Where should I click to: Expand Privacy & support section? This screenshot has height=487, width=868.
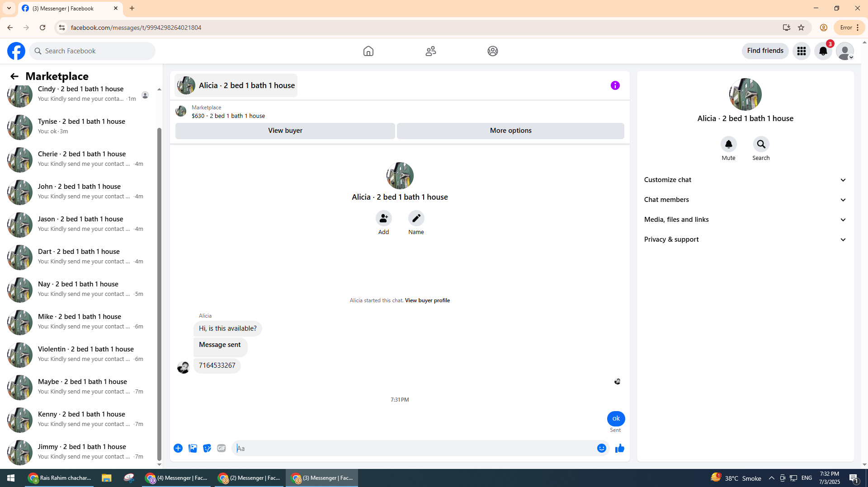click(745, 239)
